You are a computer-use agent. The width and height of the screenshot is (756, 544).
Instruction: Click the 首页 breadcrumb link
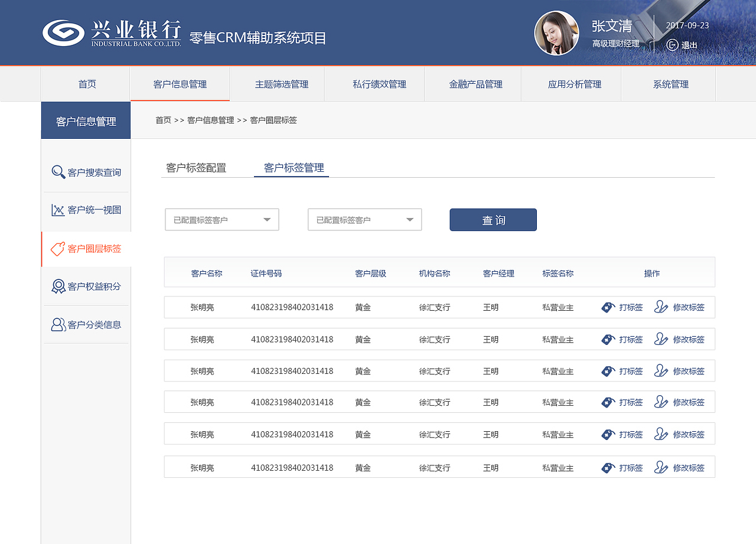pyautogui.click(x=162, y=120)
